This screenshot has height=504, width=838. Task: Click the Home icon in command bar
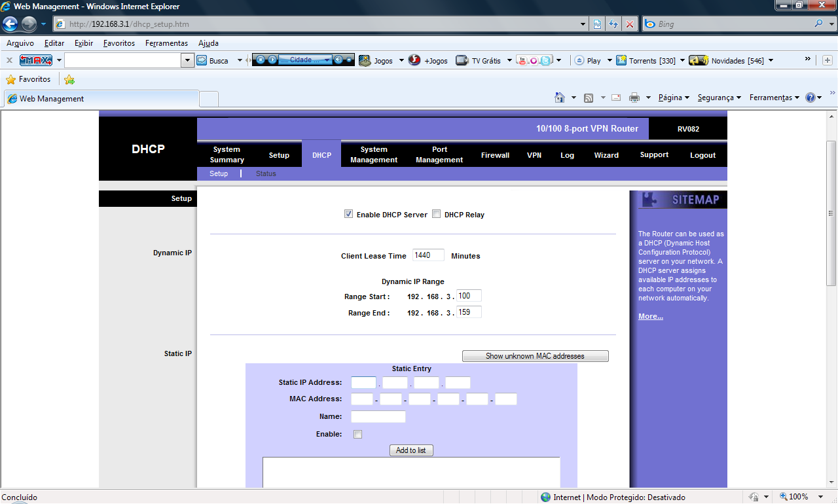pyautogui.click(x=560, y=98)
